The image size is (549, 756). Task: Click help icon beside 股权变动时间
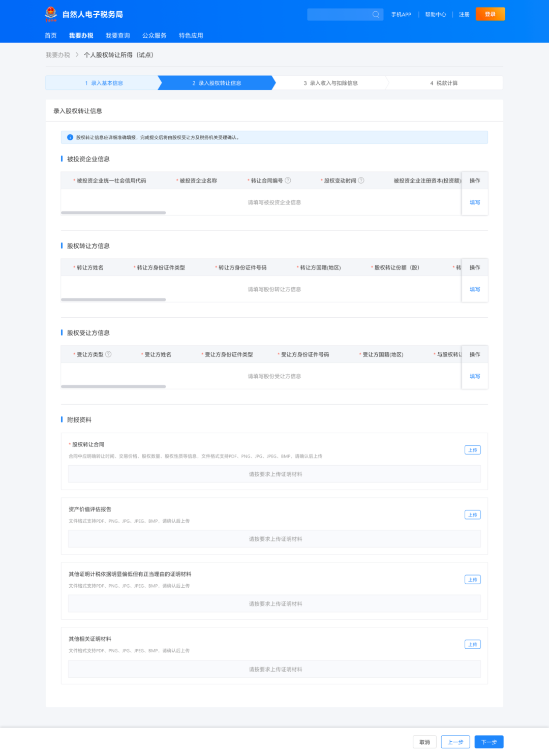tap(361, 180)
